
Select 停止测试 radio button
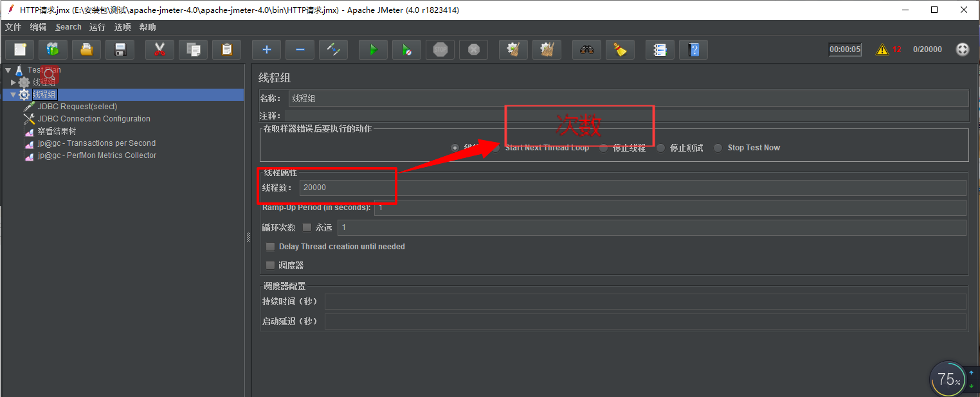[x=661, y=148]
